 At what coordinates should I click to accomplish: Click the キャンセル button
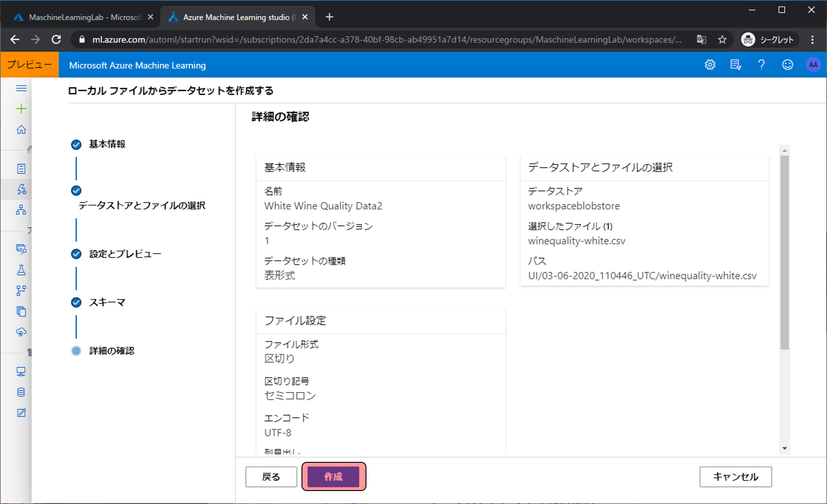tap(735, 477)
